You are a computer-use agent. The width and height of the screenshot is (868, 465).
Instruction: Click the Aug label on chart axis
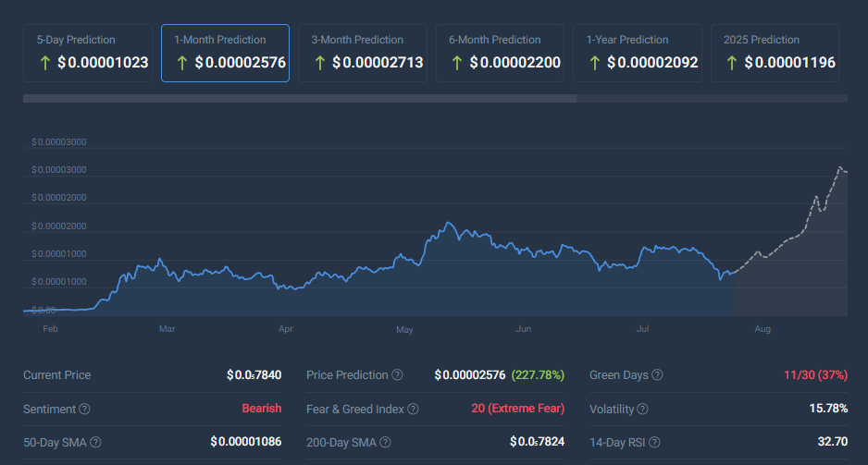click(763, 329)
